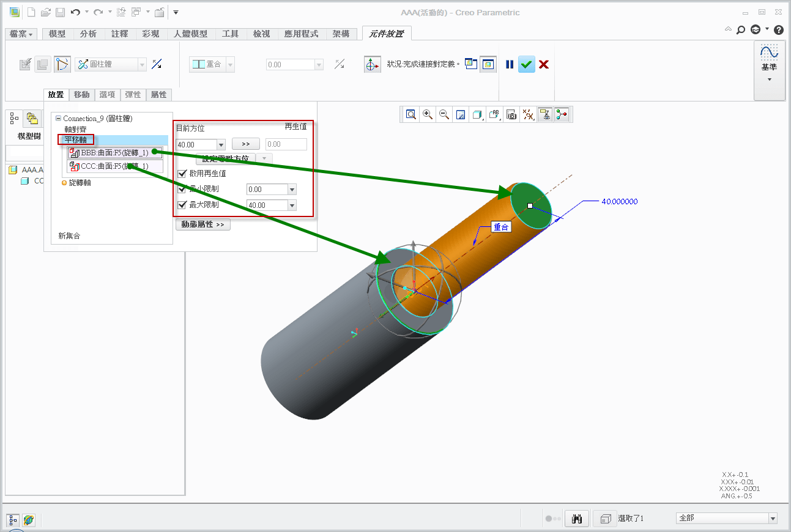Viewport: 791px width, 532px height.
Task: Click binoculars find icon in status bar
Action: point(576,519)
